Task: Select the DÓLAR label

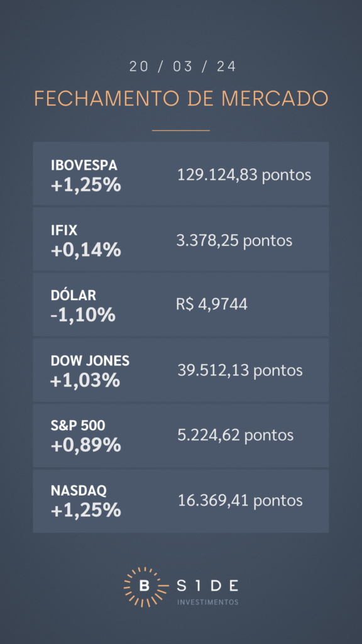Action: [74, 295]
